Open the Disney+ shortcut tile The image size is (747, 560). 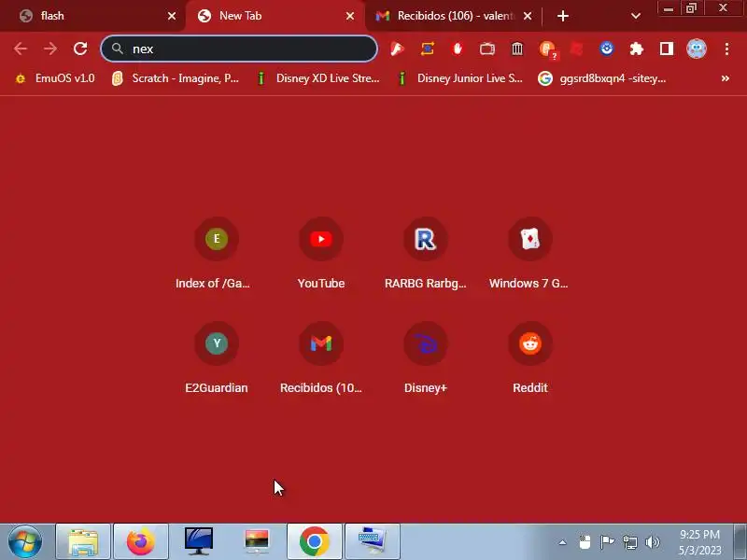click(426, 358)
